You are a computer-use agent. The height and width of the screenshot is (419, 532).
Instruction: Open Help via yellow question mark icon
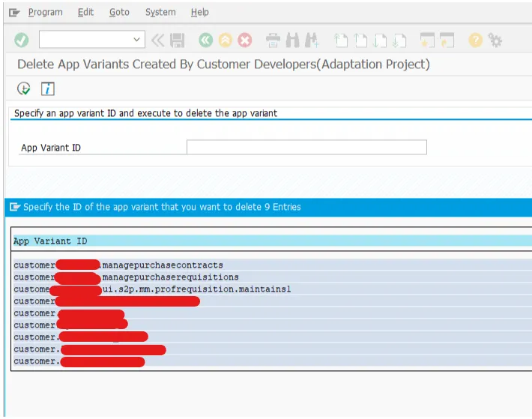[x=475, y=40]
